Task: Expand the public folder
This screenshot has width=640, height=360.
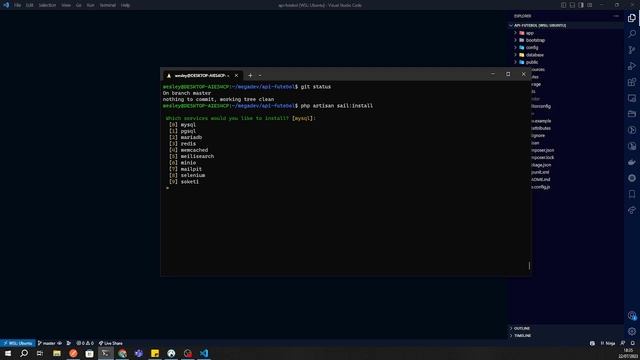Action: [532, 62]
